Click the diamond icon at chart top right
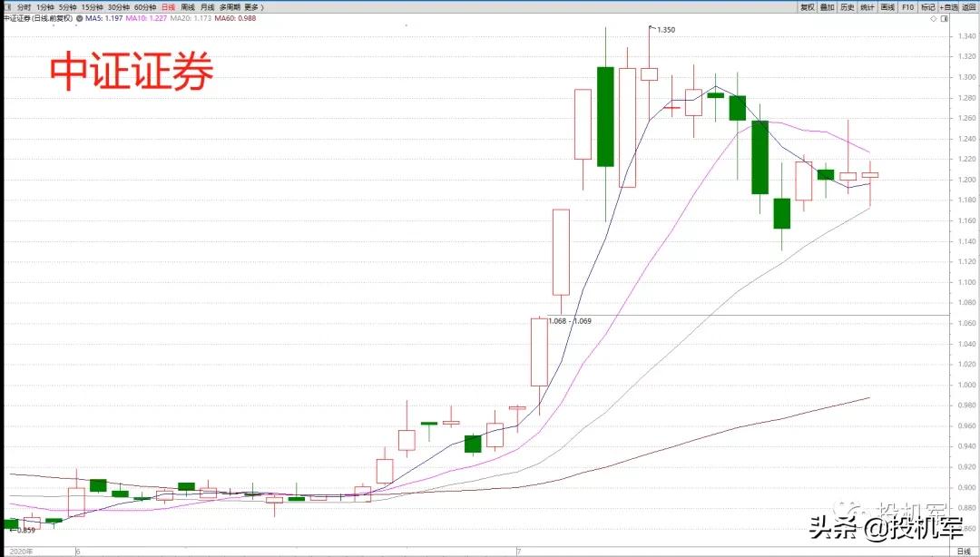The image size is (980, 557). 934,19
